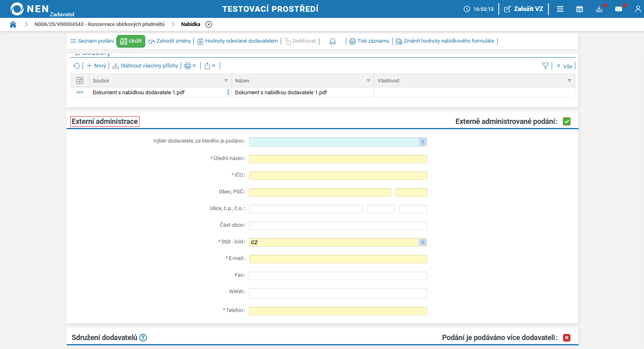Open the Seznam podání menu item
644x349 pixels.
[x=92, y=41]
